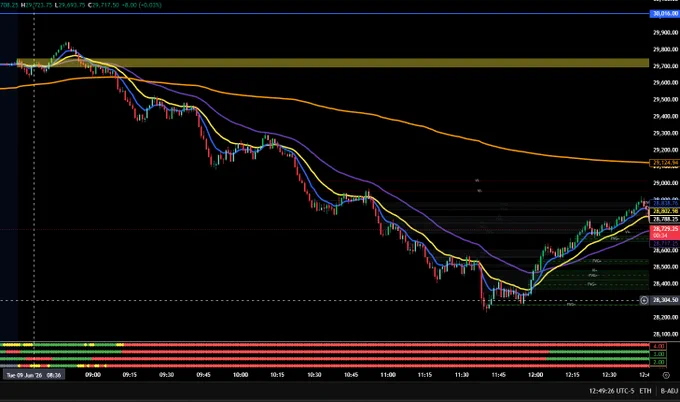Select the orange 29,124.94 moving average price label
The height and width of the screenshot is (402, 680).
coord(664,163)
